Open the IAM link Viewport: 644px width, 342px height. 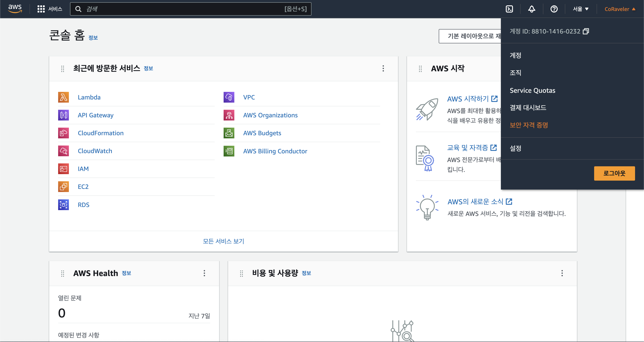click(x=83, y=169)
